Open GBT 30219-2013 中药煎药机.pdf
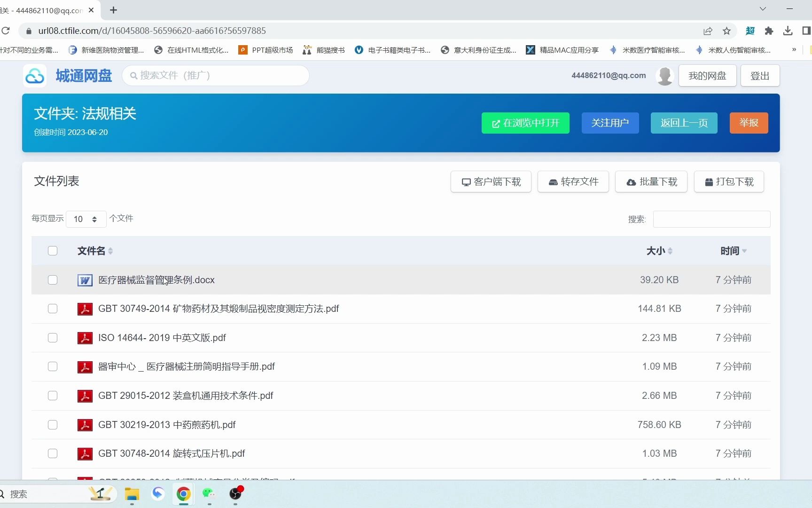 [167, 425]
